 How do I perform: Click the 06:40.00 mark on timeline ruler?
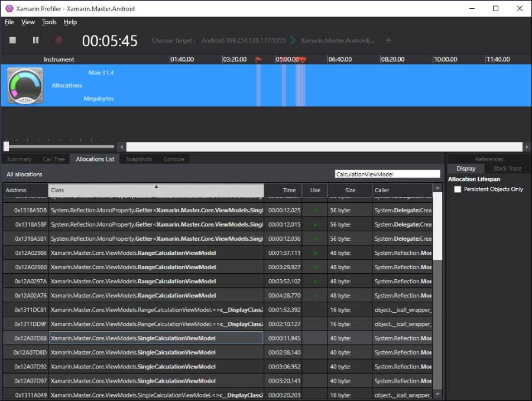[x=340, y=59]
